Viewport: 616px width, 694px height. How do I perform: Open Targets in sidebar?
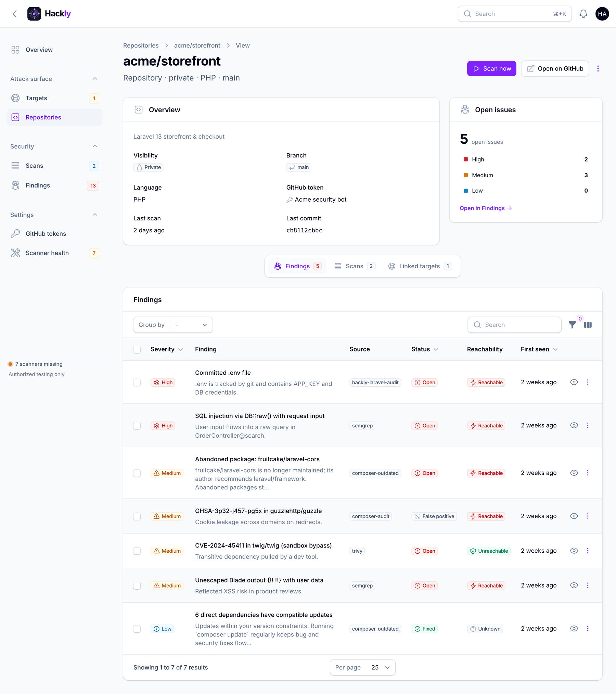[x=55, y=98]
